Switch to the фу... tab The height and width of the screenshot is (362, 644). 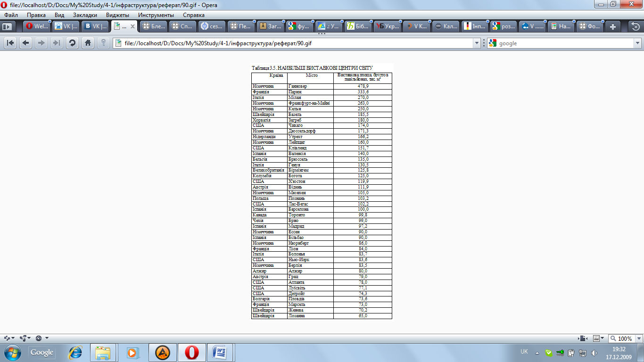[300, 26]
